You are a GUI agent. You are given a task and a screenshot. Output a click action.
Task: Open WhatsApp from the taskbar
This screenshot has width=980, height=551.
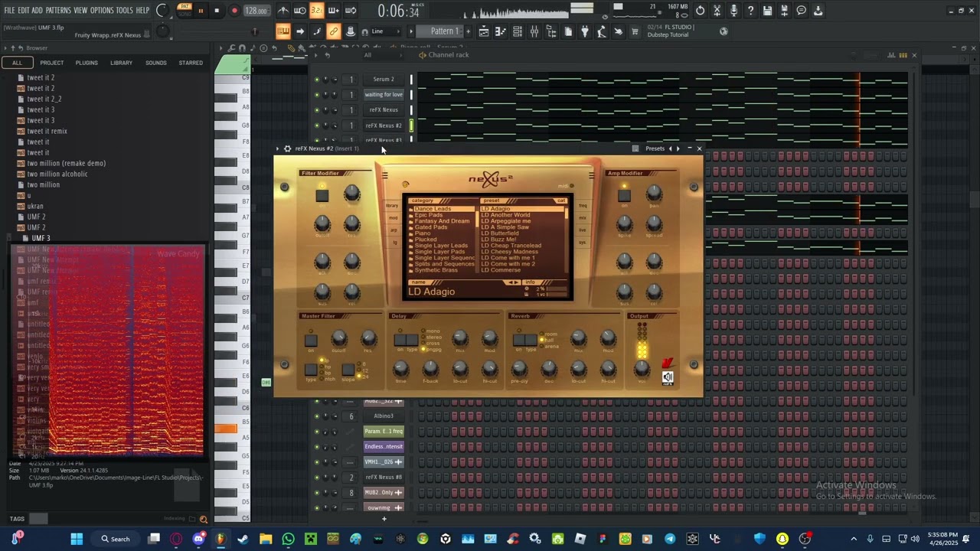(x=288, y=539)
